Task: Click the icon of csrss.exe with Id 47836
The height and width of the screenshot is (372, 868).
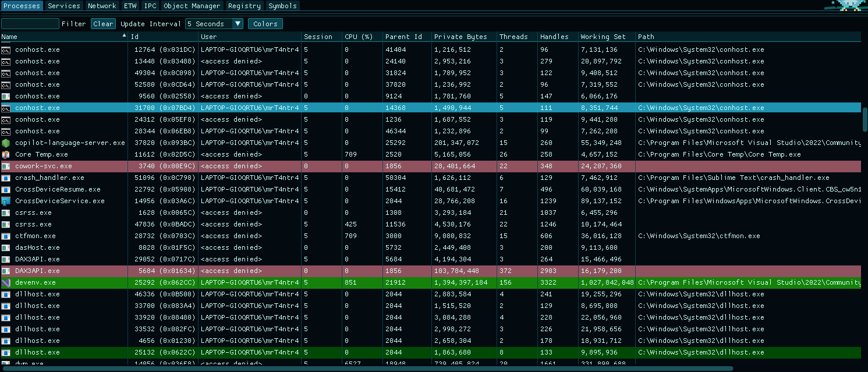Action: [x=6, y=224]
